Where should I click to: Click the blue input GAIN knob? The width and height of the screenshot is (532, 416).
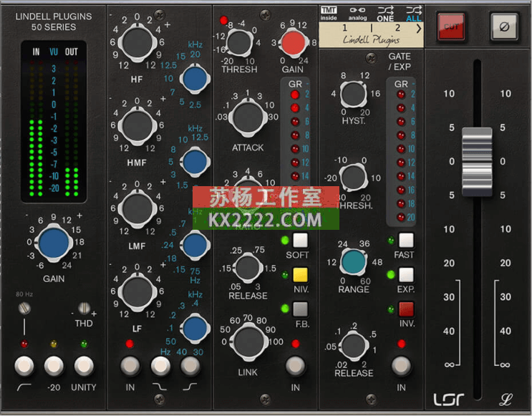click(x=54, y=243)
